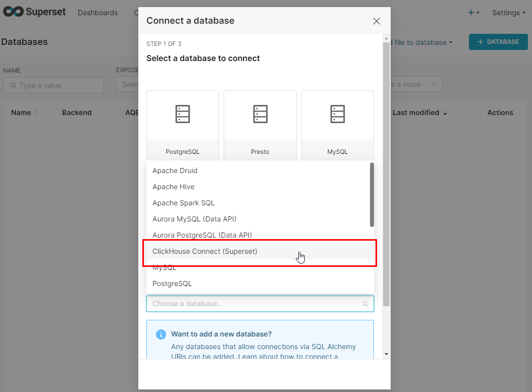Select the PostgreSQL database card icon

(183, 114)
